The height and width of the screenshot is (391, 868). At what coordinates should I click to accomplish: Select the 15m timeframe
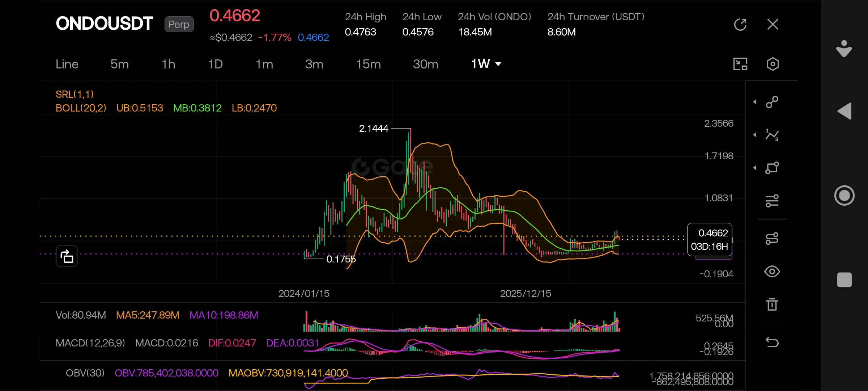coord(369,64)
